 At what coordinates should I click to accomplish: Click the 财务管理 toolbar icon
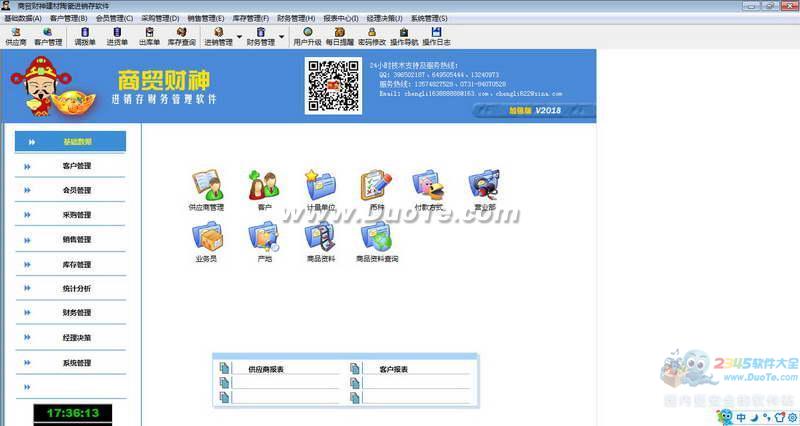point(261,37)
